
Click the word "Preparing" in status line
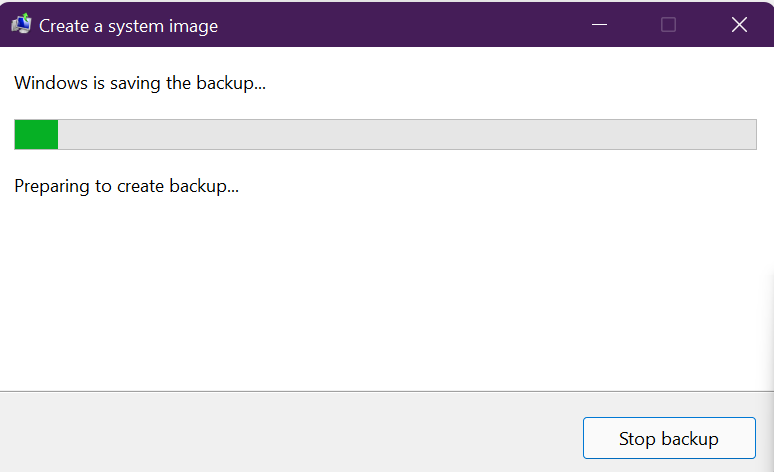[x=50, y=186]
